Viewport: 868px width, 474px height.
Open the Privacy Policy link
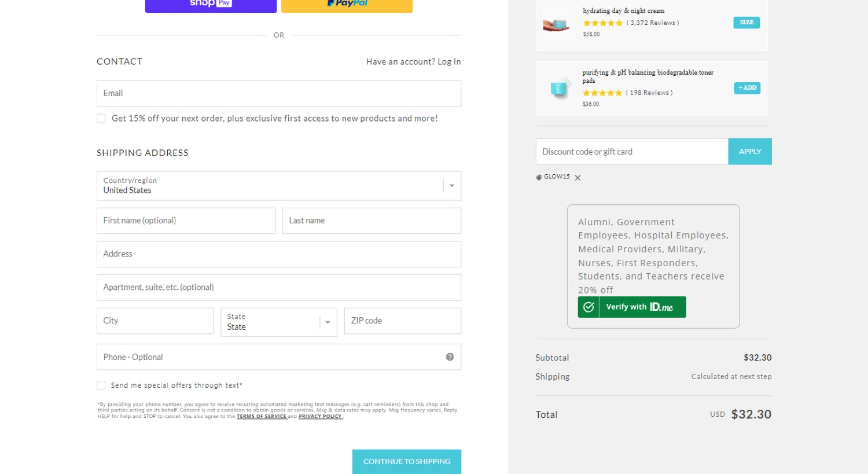tap(321, 417)
